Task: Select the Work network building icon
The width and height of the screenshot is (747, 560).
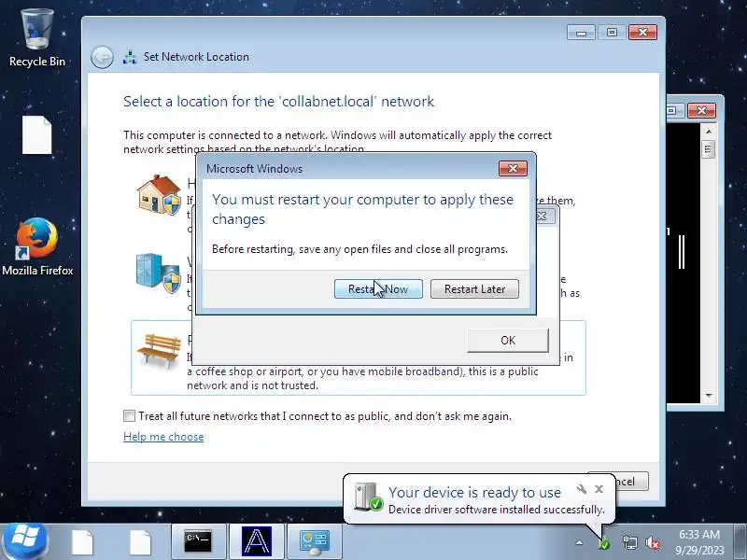Action: pos(158,273)
